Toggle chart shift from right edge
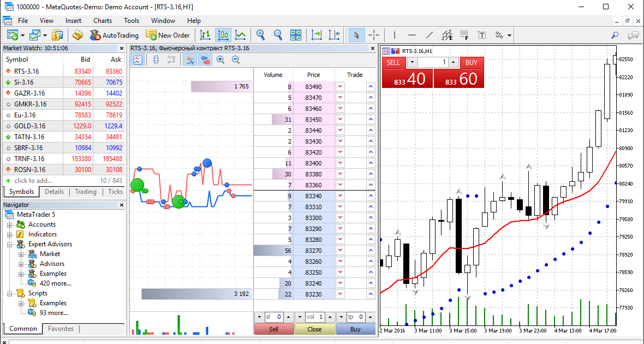Image resolution: width=644 pixels, height=344 pixels. tap(335, 35)
